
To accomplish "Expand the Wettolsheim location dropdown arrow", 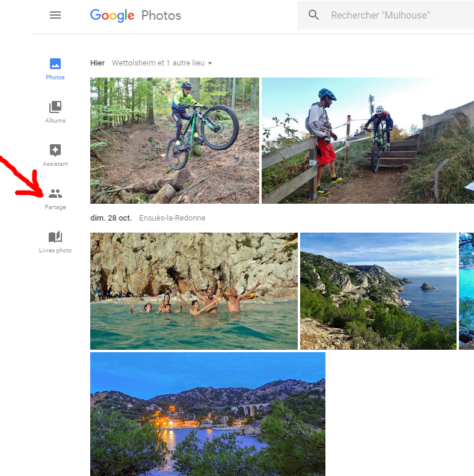I will (x=210, y=63).
